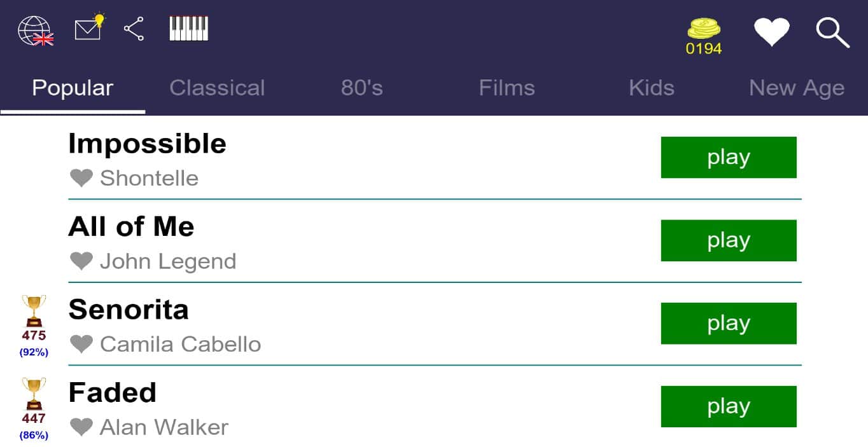Open the Films tab

pos(507,88)
